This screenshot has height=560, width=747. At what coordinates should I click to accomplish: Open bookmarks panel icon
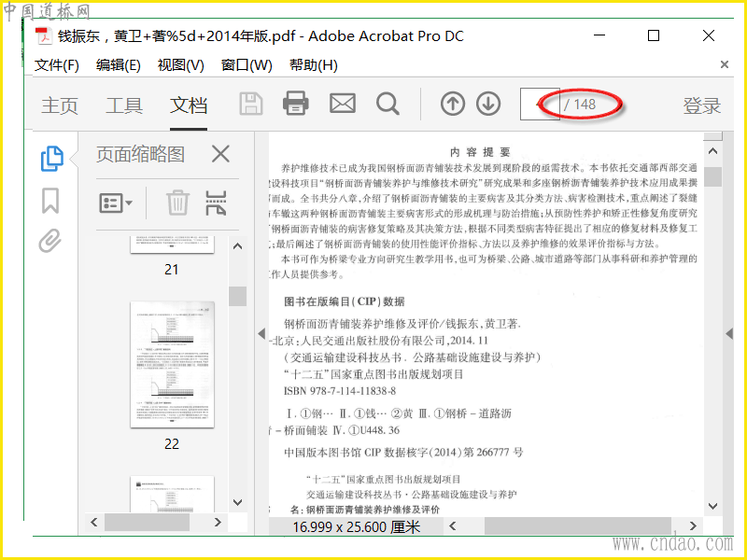click(50, 201)
